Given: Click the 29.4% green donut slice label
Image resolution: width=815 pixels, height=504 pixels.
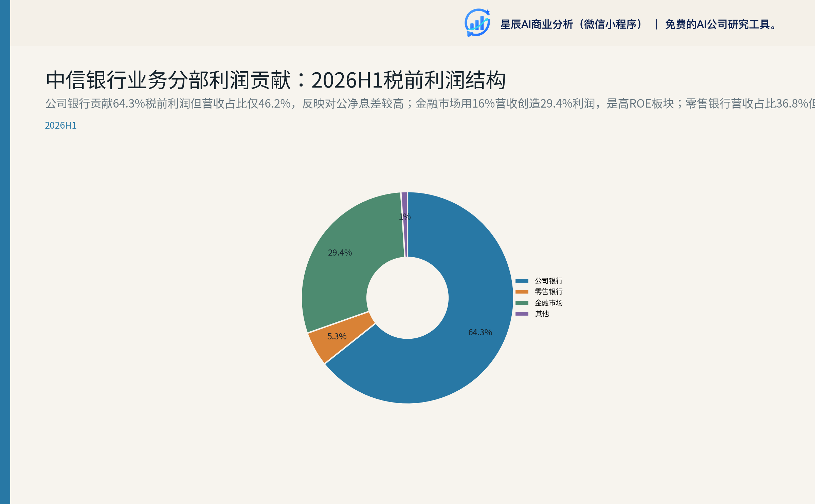Looking at the screenshot, I should [340, 253].
